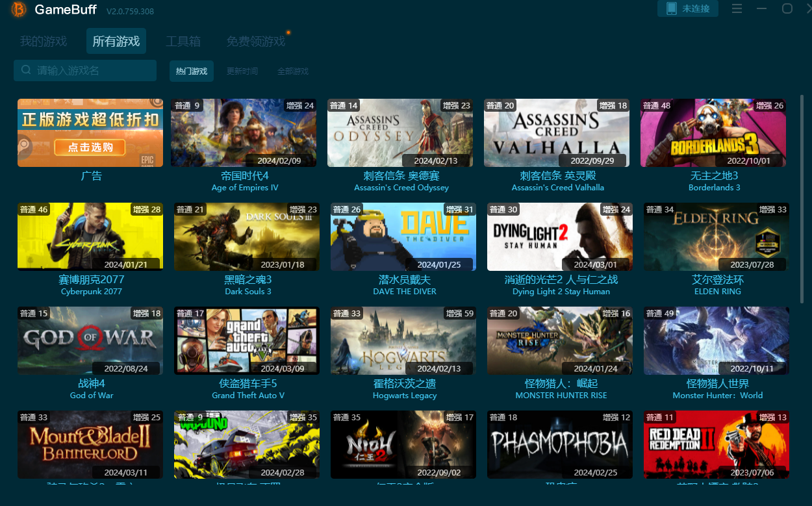
Task: Open the hamburger menu in title bar
Action: (x=737, y=8)
